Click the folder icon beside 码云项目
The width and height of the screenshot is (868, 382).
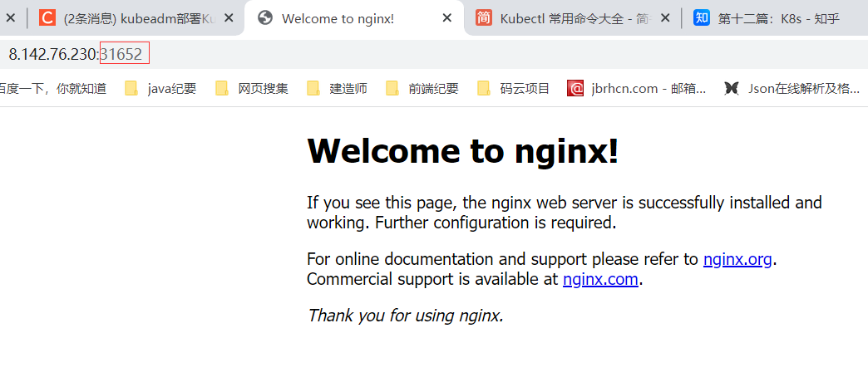point(484,89)
